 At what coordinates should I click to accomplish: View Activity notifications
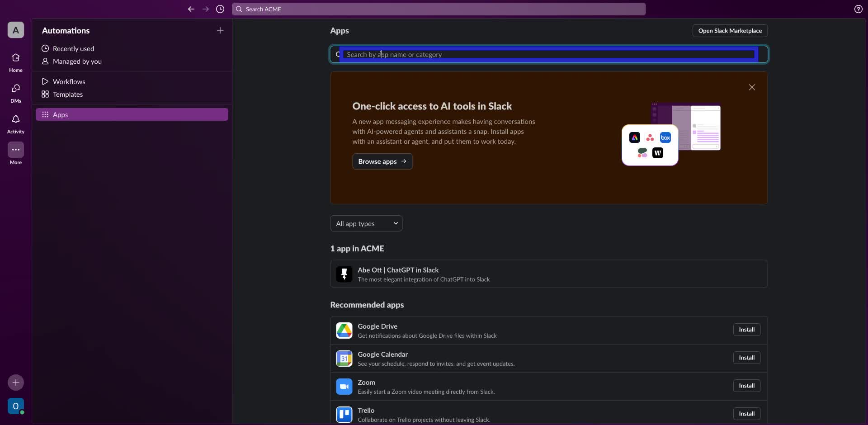tap(15, 124)
